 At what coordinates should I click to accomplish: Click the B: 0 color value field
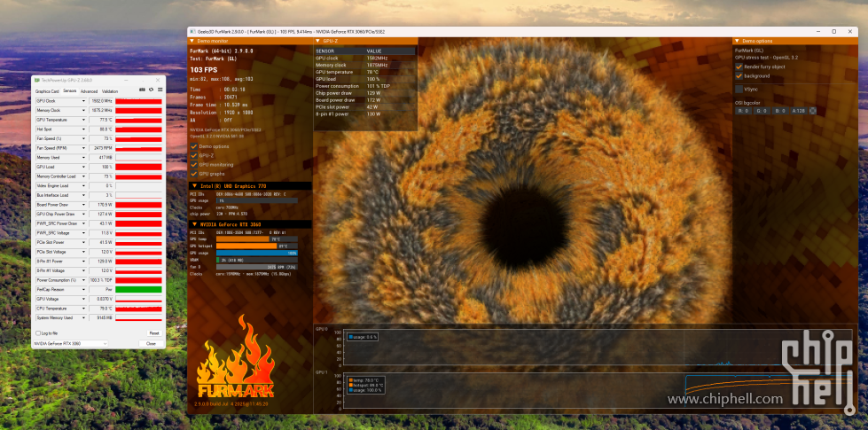click(x=780, y=111)
